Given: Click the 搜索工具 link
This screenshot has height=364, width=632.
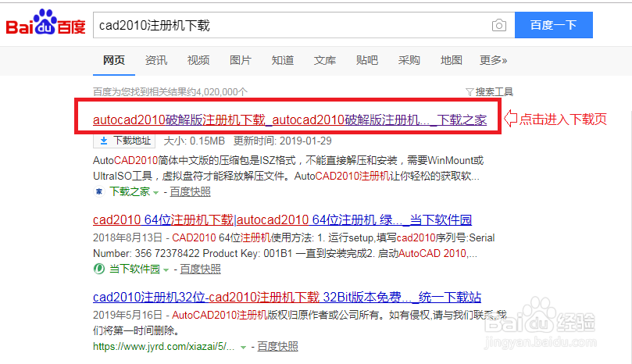Looking at the screenshot, I should (x=495, y=92).
